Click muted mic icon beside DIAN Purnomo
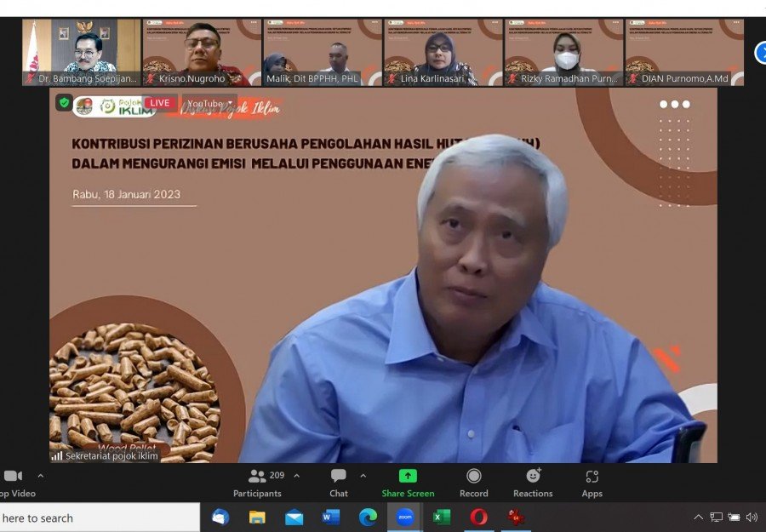Image resolution: width=766 pixels, height=532 pixels. 633,78
